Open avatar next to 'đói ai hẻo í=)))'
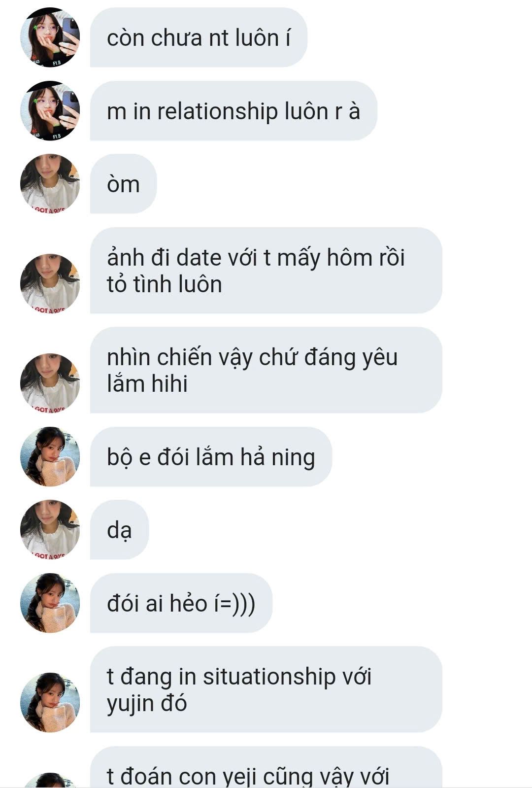532x788 pixels. [x=50, y=603]
